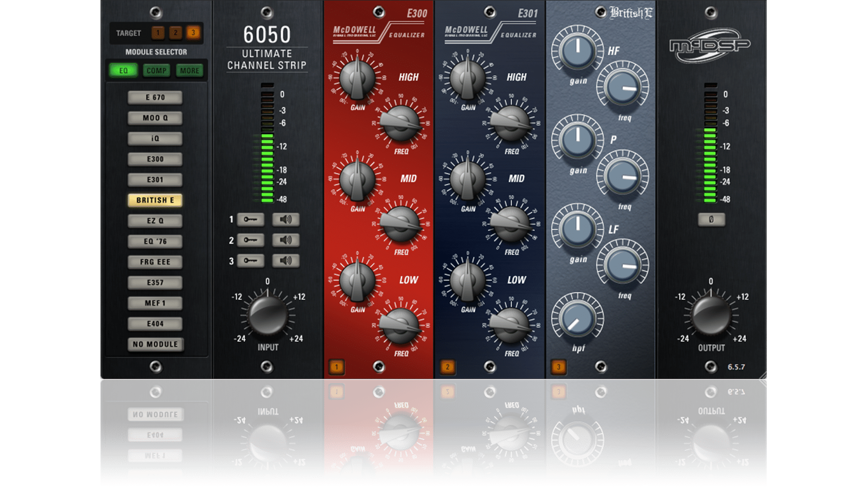Click the E300 HIGH gain knob
This screenshot has height=488, width=868.
[x=357, y=78]
